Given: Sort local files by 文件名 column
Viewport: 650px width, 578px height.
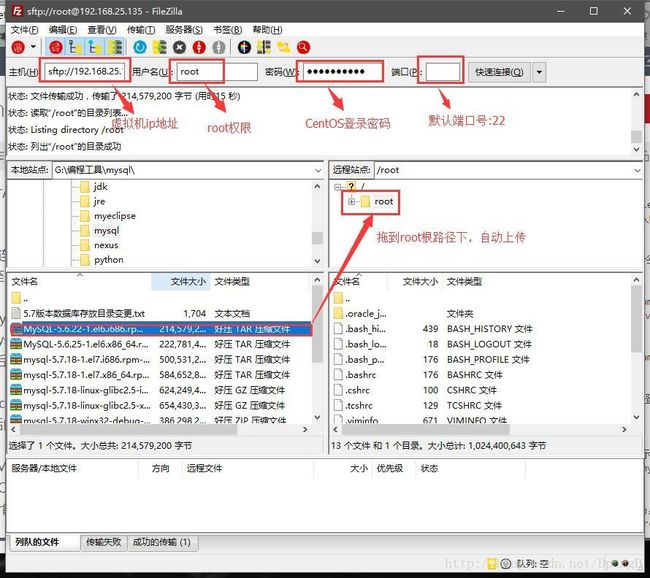Looking at the screenshot, I should click(80, 282).
